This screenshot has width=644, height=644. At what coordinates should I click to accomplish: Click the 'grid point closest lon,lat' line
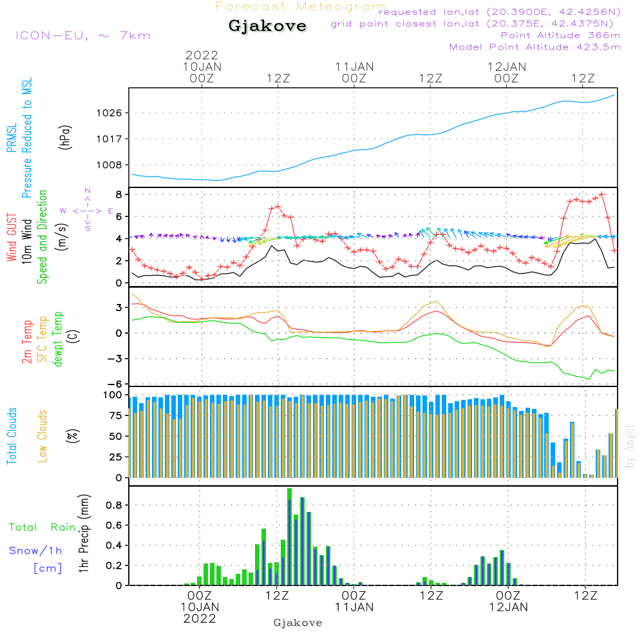[x=472, y=24]
